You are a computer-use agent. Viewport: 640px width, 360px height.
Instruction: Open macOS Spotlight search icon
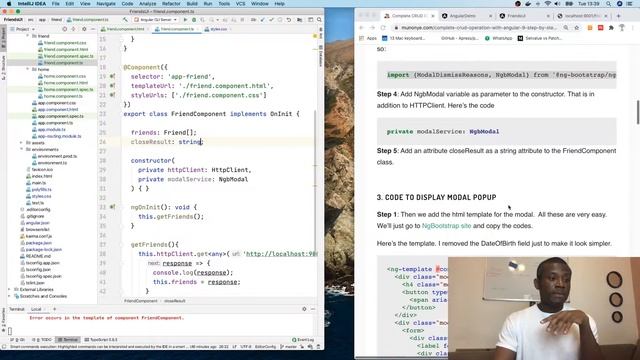point(609,4)
